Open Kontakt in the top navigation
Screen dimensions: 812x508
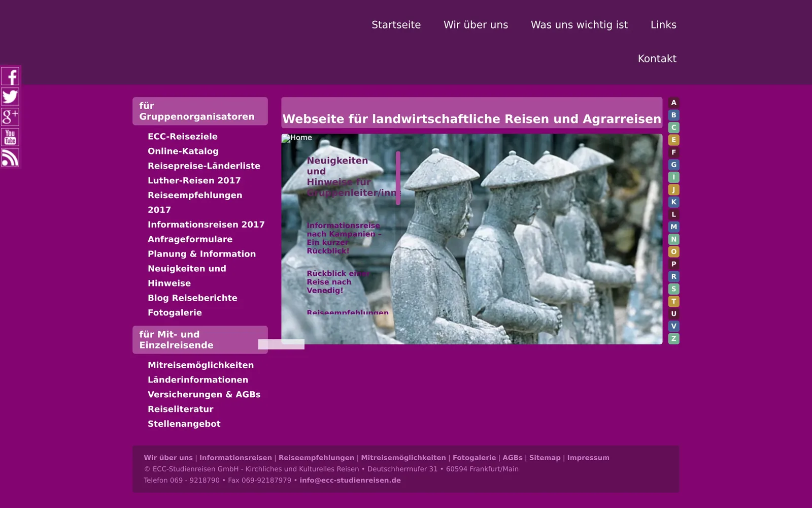coord(657,59)
